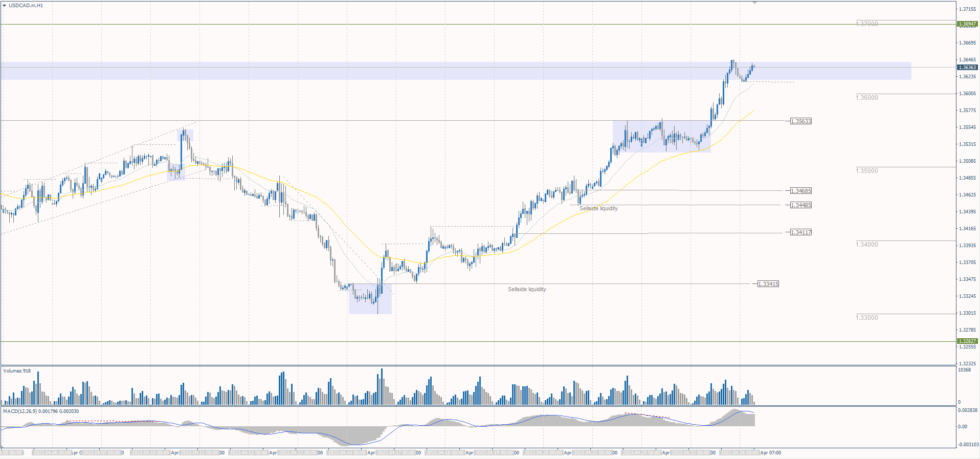980x459 pixels.
Task: Click the 1.33705 price axis value
Action: [967, 263]
